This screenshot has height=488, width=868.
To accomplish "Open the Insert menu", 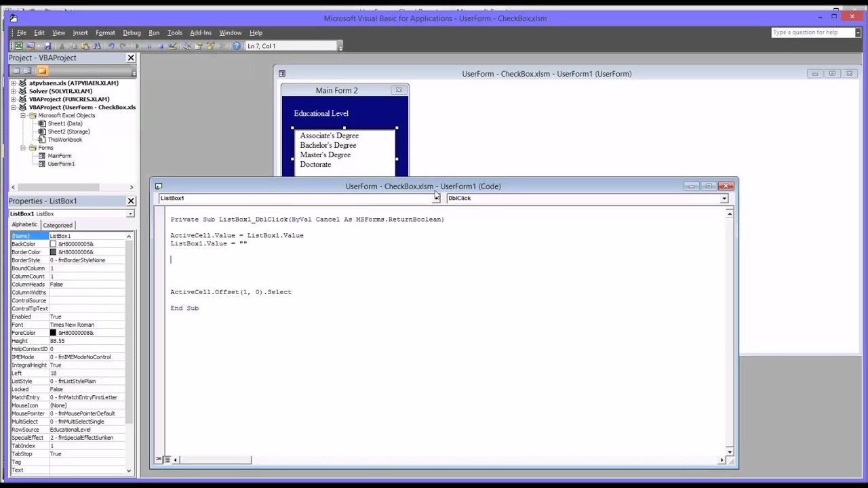I will [x=80, y=33].
